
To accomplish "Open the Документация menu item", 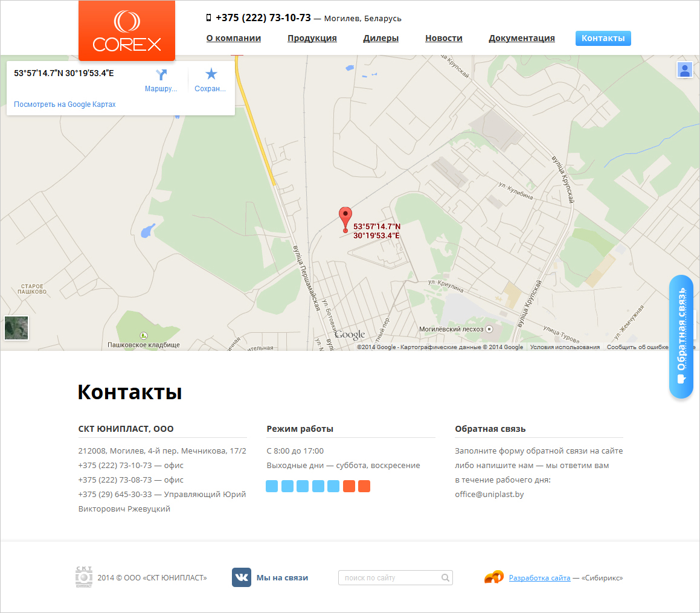I will coord(522,38).
